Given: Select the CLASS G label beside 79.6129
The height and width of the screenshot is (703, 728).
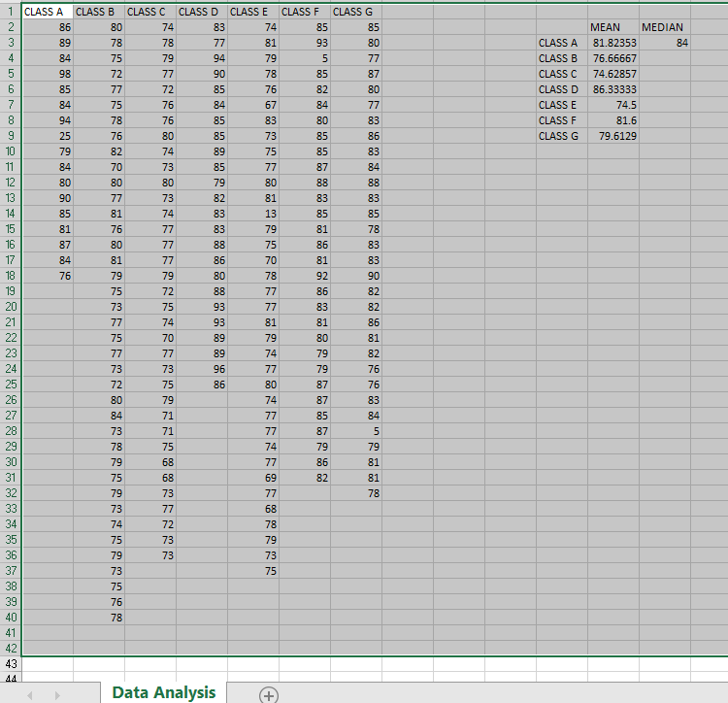Looking at the screenshot, I should point(562,136).
